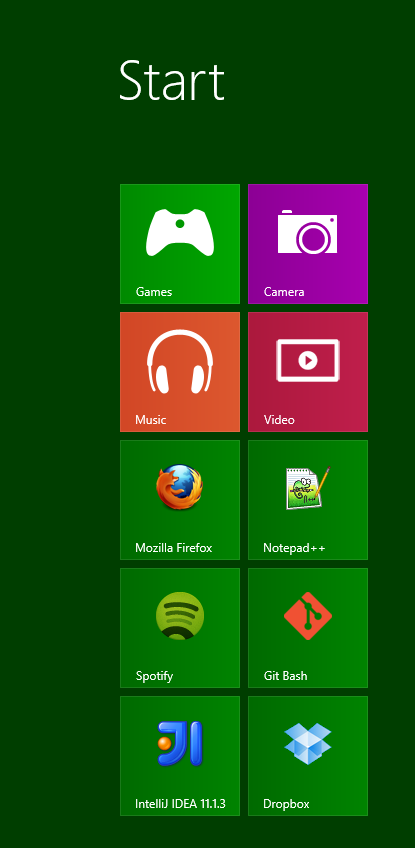The height and width of the screenshot is (848, 415).
Task: Click the Start heading text
Action: [x=172, y=81]
